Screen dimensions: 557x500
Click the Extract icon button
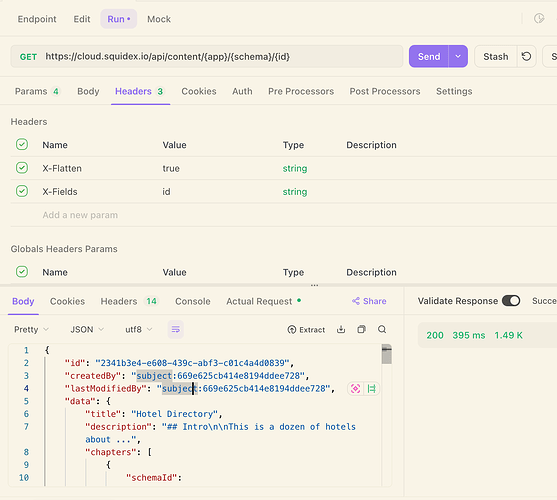coord(306,330)
